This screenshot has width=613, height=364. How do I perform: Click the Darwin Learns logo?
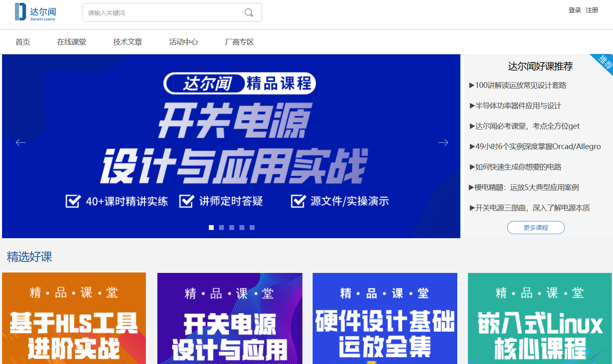point(35,12)
